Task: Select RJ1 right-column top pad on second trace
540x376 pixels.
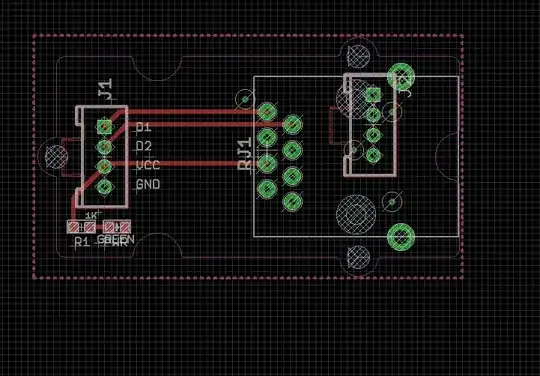Action: 292,124
